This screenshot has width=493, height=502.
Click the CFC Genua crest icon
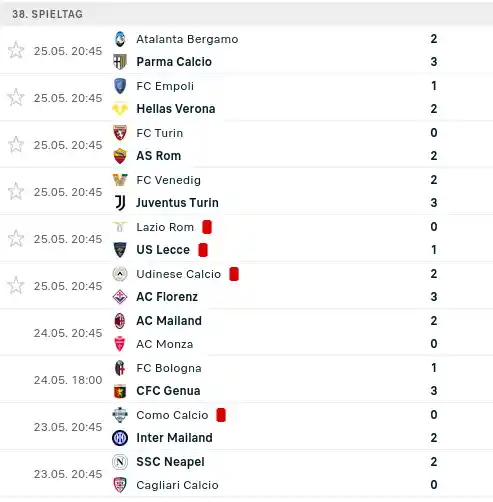click(x=120, y=391)
